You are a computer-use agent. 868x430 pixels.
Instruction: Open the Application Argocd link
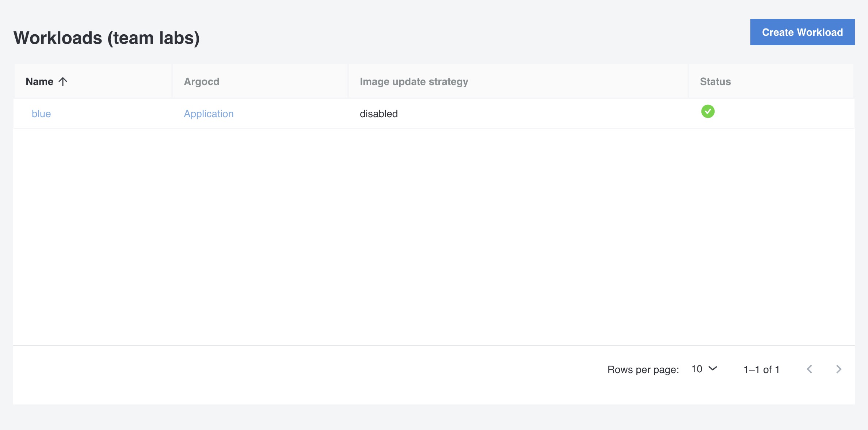coord(209,114)
